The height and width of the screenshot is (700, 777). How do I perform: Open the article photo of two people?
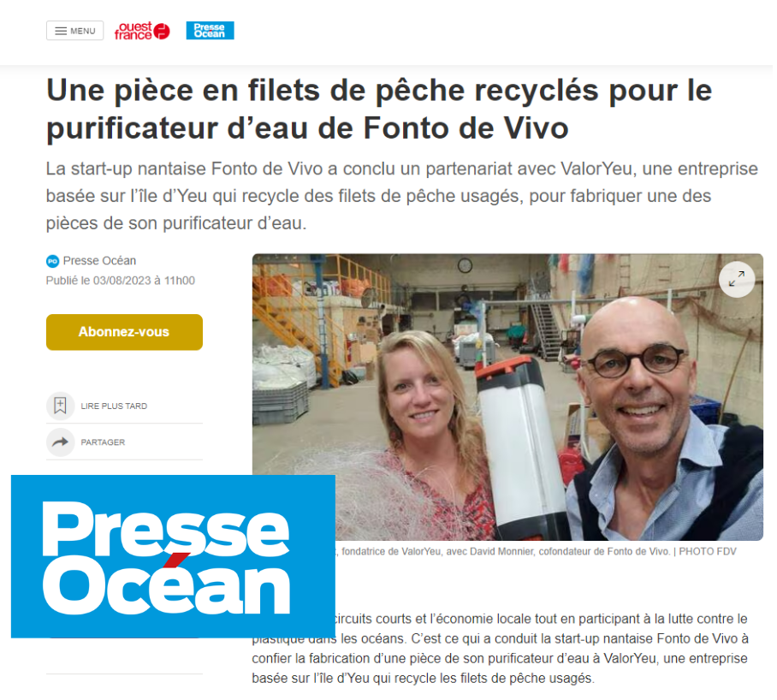(507, 397)
